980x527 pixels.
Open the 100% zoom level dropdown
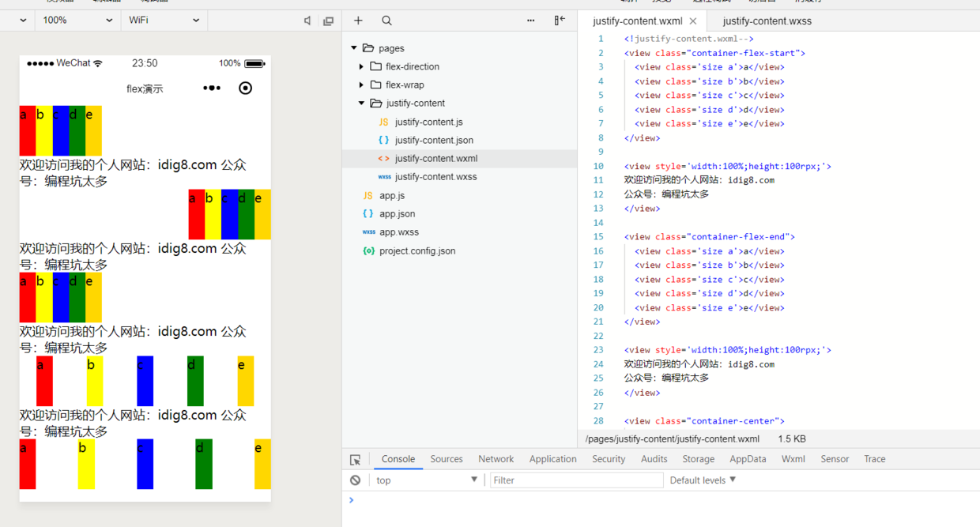point(77,21)
